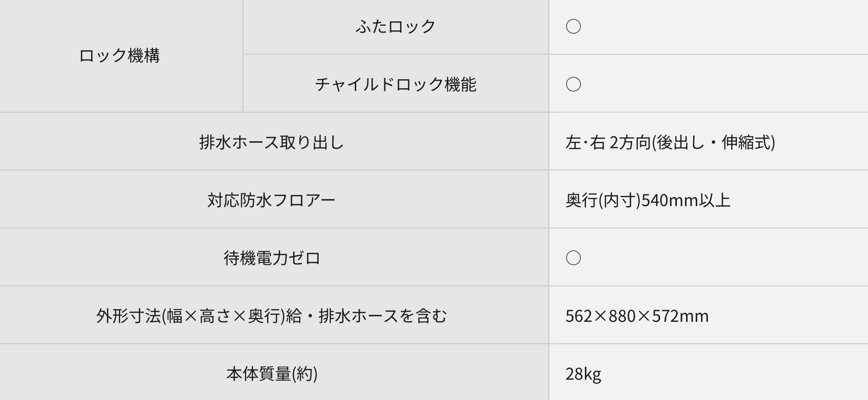
Task: Click the 左·右 2方向 text
Action: (608, 143)
